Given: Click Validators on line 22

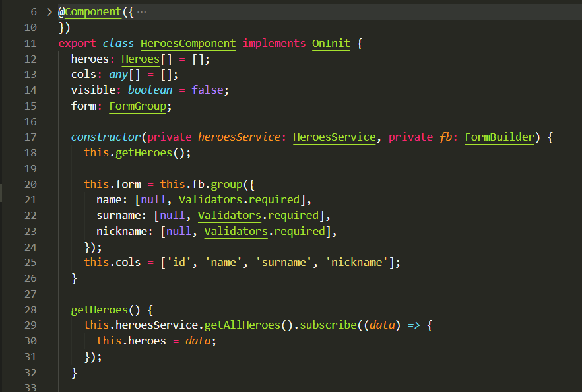Looking at the screenshot, I should click(x=230, y=216).
